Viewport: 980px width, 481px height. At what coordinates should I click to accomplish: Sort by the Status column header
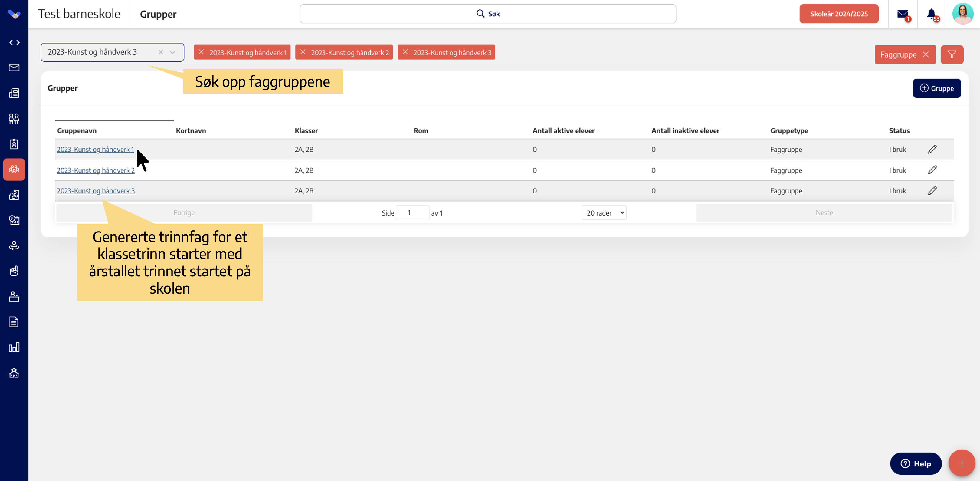pos(899,130)
